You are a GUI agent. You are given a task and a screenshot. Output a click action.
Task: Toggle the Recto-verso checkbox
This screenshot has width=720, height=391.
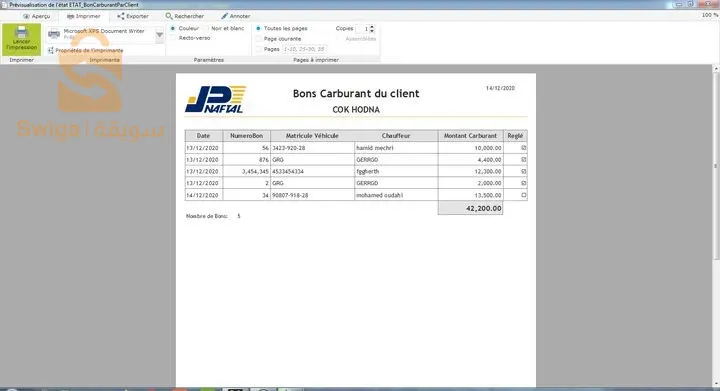pyautogui.click(x=173, y=38)
